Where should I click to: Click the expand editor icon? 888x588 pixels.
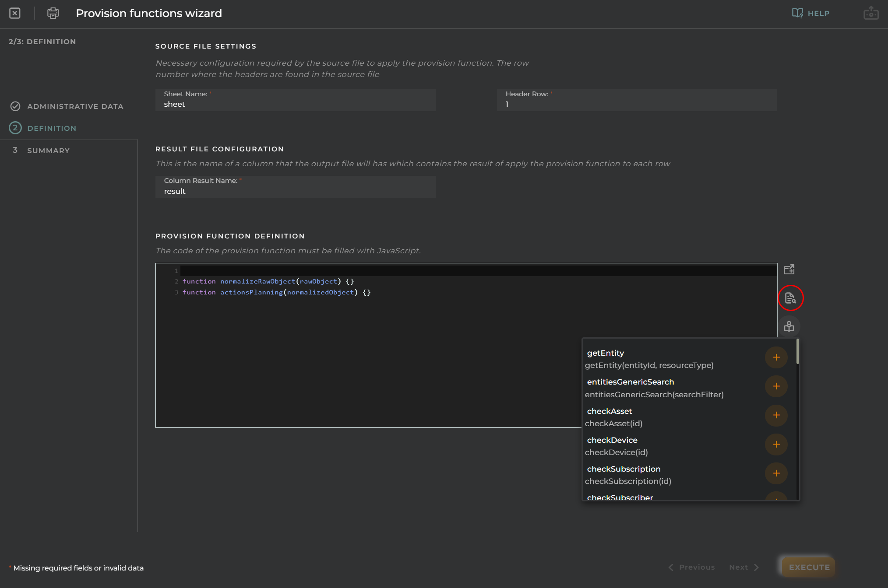[789, 269]
